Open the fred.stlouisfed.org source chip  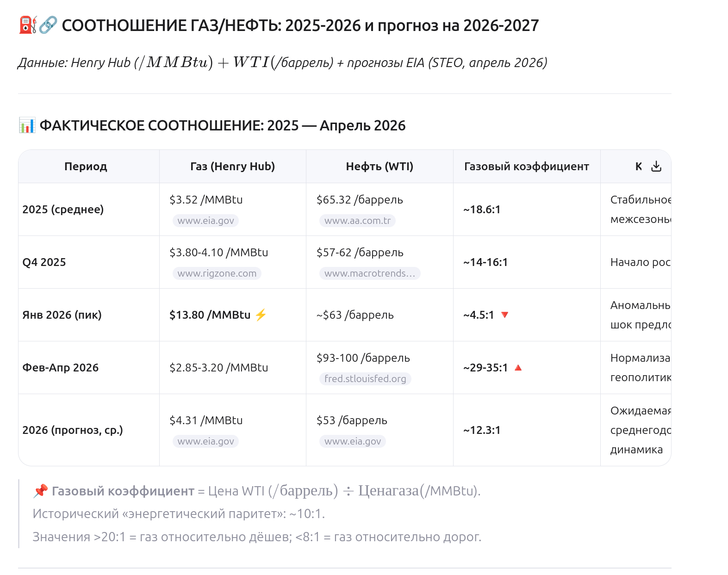click(x=365, y=379)
